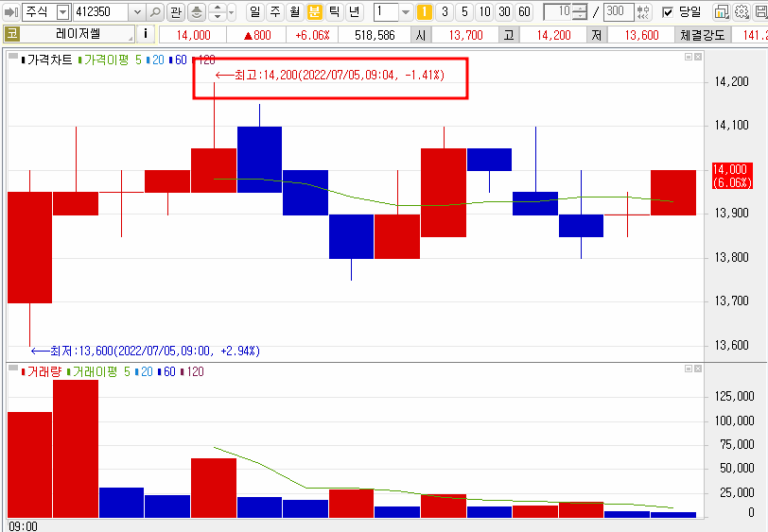
Task: Close the price chart pane
Action: click(x=698, y=58)
